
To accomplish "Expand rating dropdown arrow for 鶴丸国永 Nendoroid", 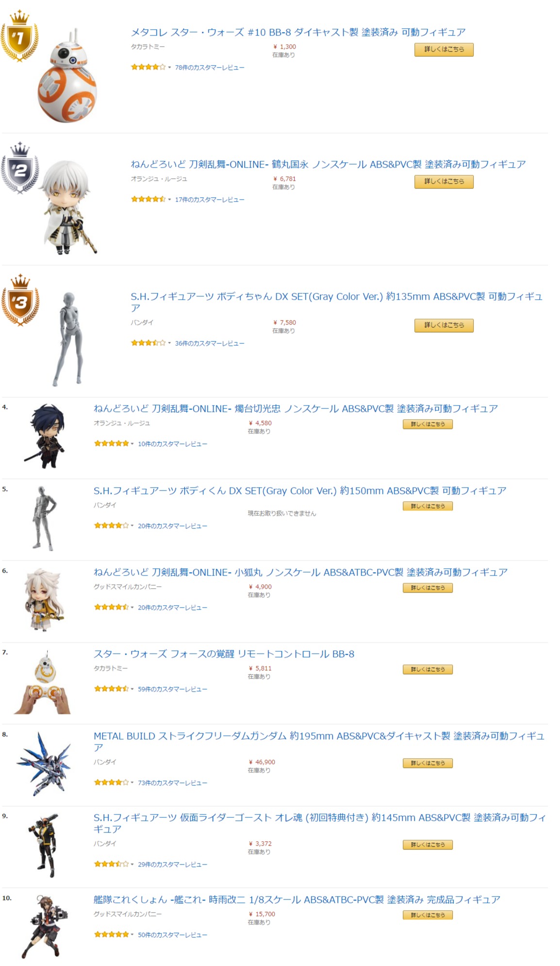I will pyautogui.click(x=169, y=200).
